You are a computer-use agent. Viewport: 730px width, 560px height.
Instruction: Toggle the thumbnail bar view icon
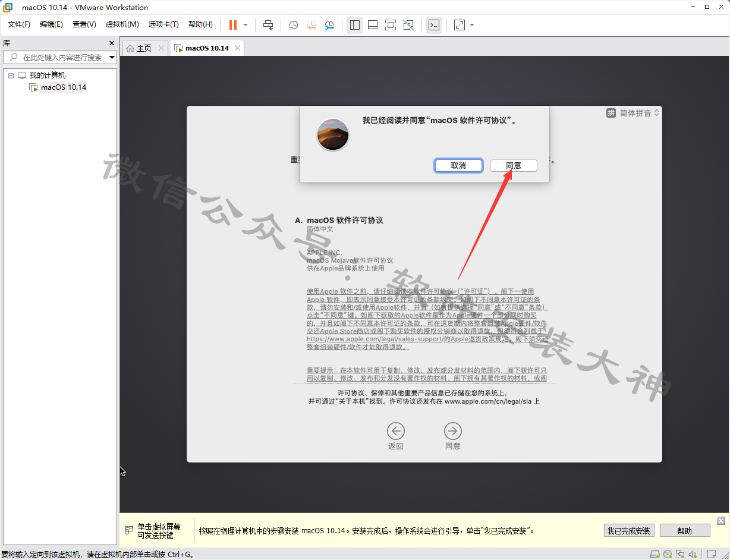[373, 25]
